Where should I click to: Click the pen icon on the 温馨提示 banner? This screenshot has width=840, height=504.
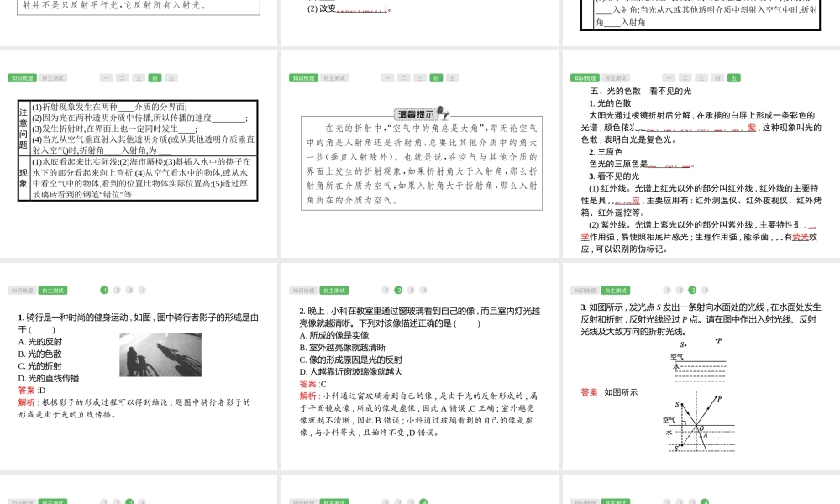click(443, 113)
